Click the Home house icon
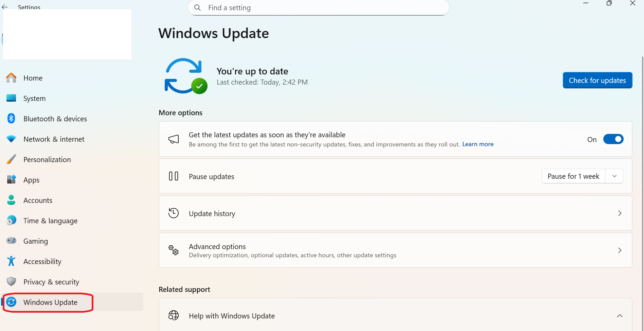This screenshot has height=331, width=644. [11, 78]
